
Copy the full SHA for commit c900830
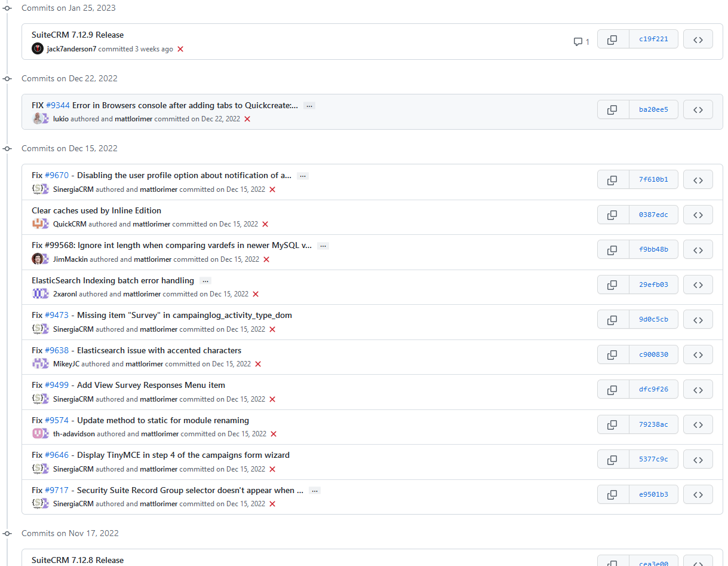pos(613,355)
